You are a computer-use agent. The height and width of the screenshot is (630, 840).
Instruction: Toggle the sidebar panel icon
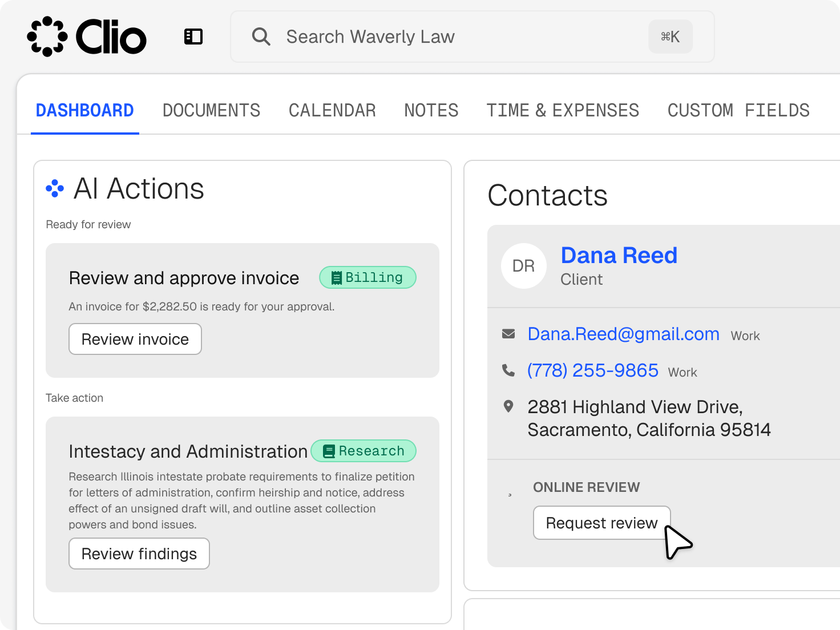193,37
